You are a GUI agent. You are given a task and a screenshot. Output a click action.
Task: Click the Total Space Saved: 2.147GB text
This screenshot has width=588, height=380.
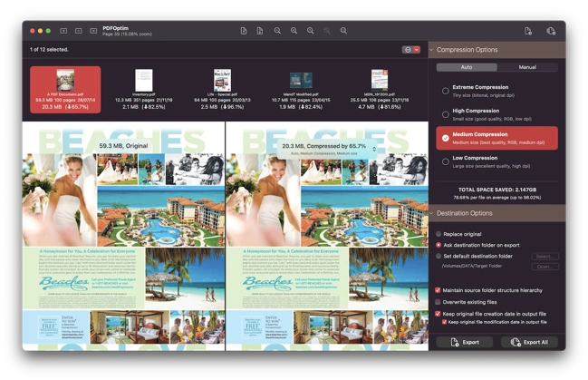tap(496, 190)
